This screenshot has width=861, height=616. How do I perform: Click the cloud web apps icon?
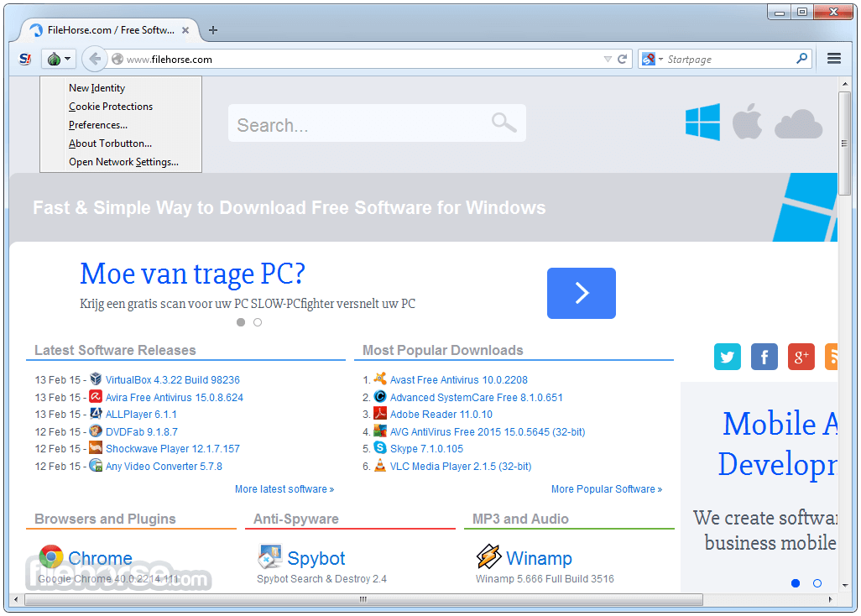coord(798,123)
